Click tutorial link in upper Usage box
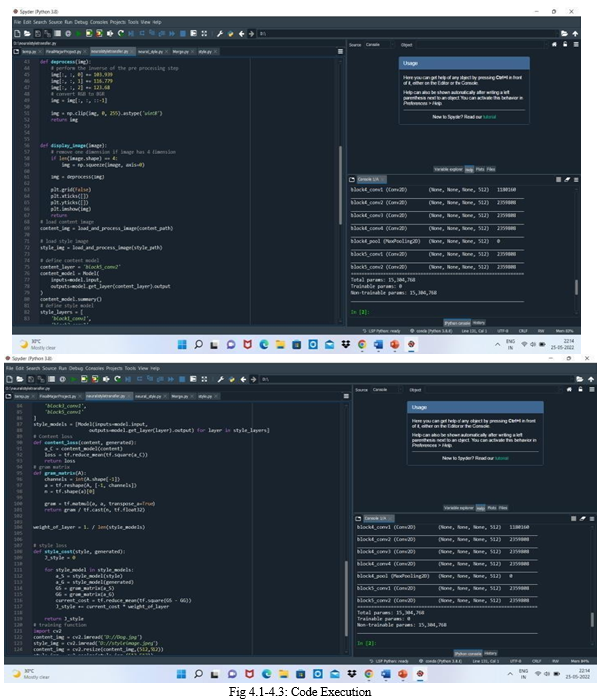 pyautogui.click(x=490, y=117)
